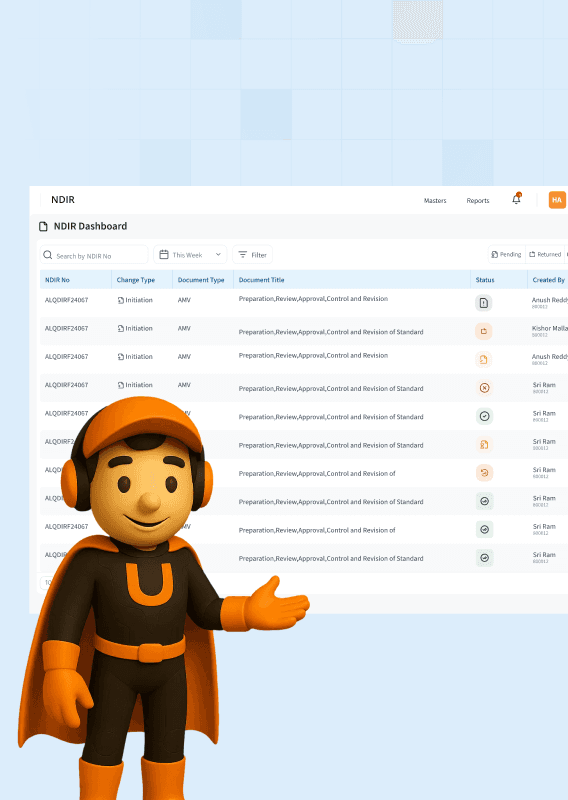Click the gray document status icon in first row
This screenshot has height=800, width=568.
point(483,303)
